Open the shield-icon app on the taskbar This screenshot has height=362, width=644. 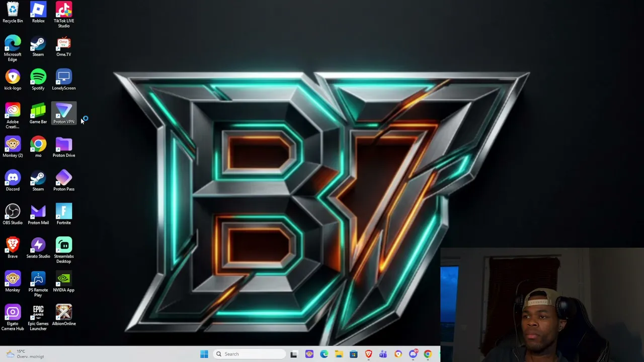click(x=398, y=354)
